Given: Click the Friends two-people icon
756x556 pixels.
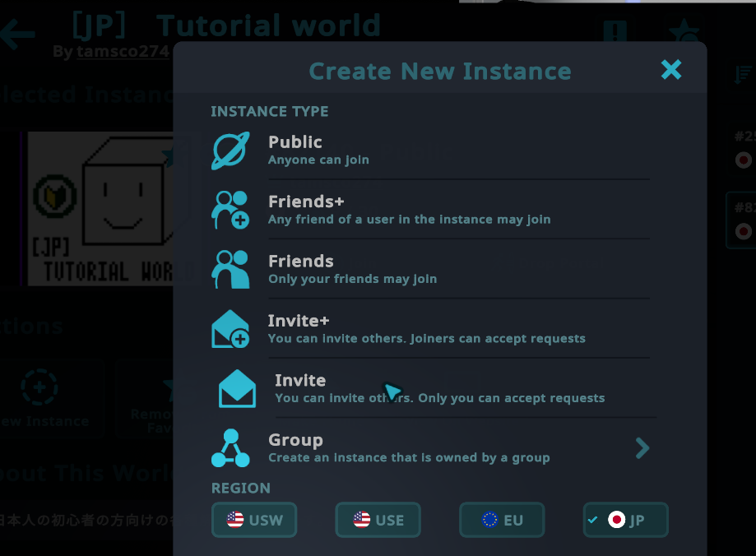Looking at the screenshot, I should pyautogui.click(x=230, y=270).
